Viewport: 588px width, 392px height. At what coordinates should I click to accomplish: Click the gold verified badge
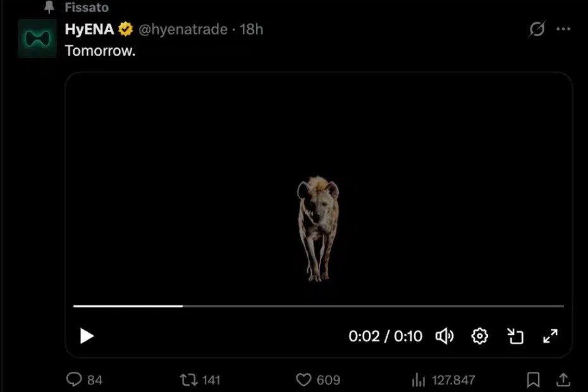point(126,29)
